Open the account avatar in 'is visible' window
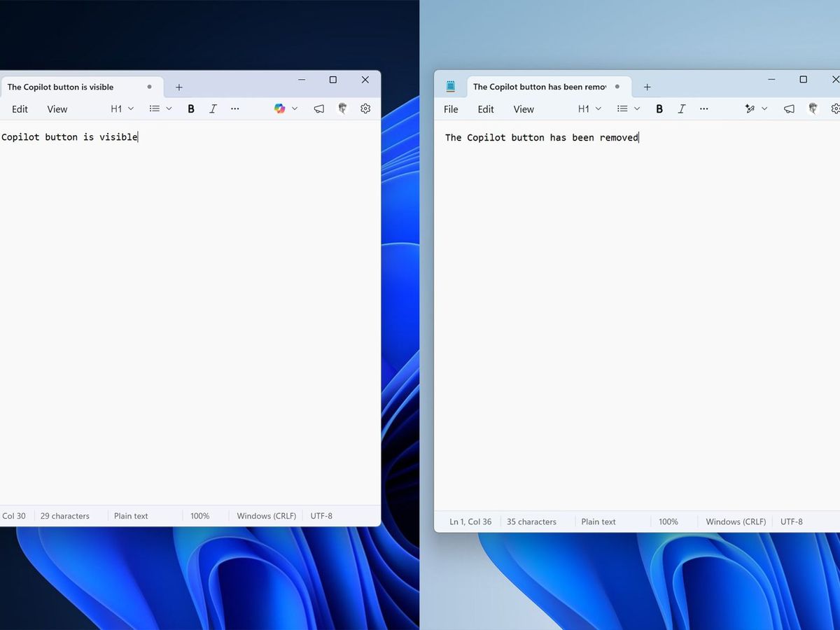 tap(342, 108)
